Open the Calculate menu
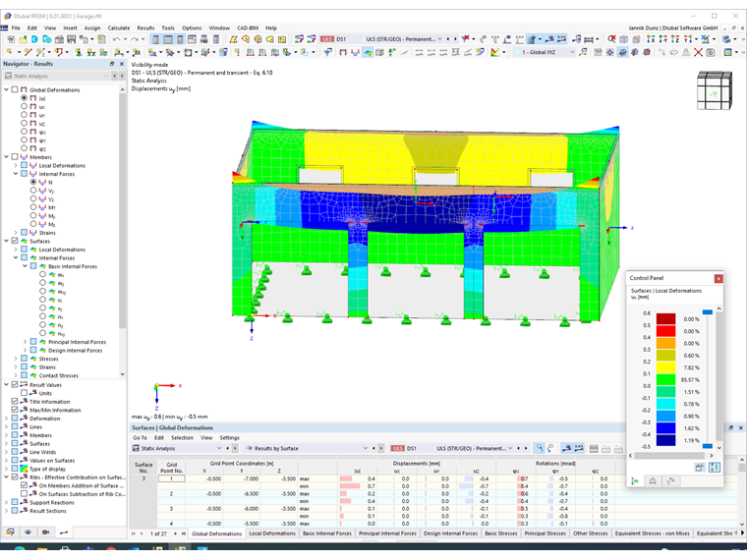This screenshot has width=747, height=560. (x=119, y=28)
